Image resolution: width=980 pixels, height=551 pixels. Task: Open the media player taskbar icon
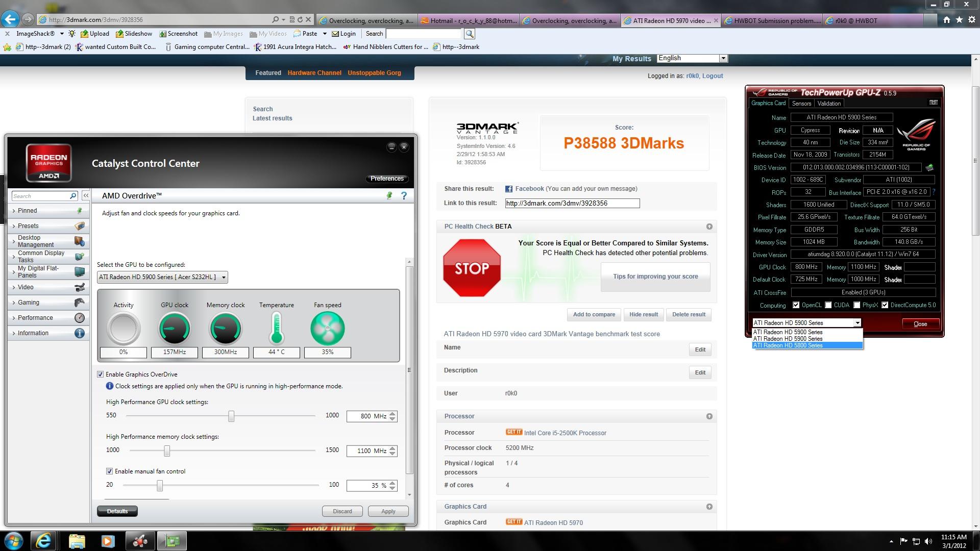pos(108,541)
